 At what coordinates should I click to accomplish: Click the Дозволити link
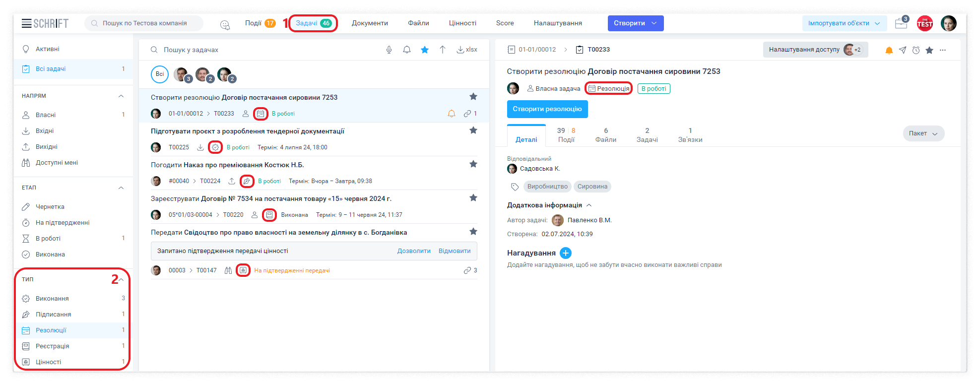(414, 251)
